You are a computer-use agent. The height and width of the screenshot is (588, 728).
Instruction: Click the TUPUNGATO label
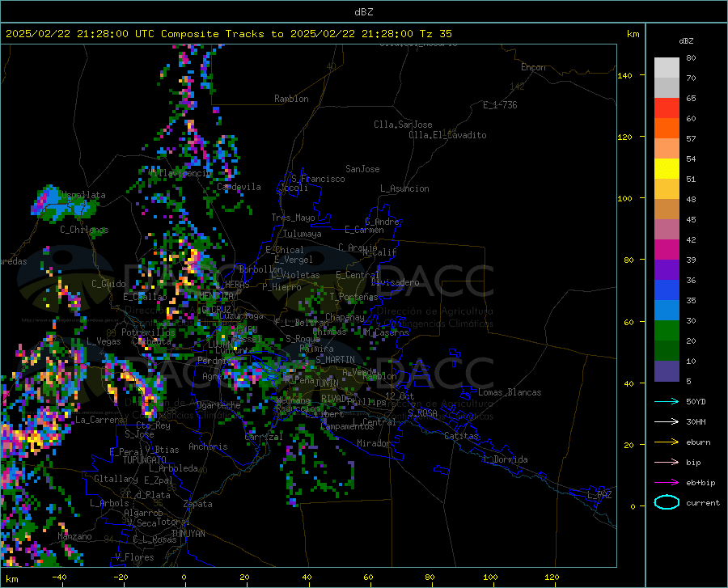145,460
